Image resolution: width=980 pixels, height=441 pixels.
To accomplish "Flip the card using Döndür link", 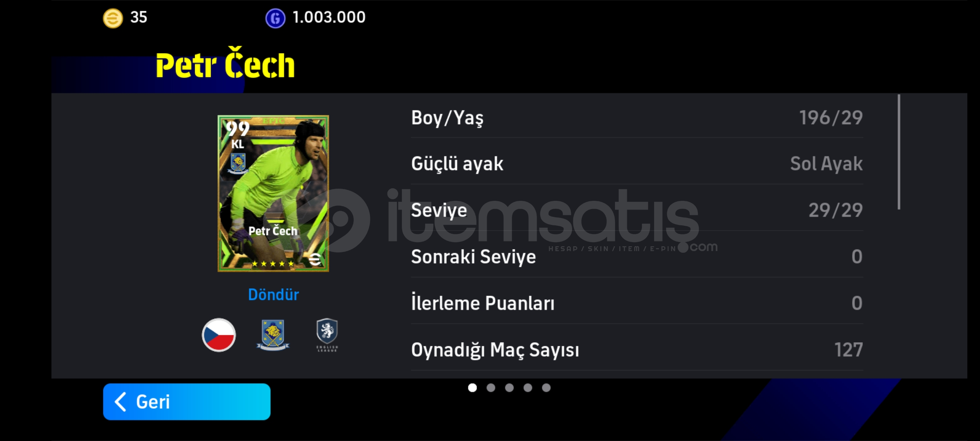I will (x=274, y=294).
